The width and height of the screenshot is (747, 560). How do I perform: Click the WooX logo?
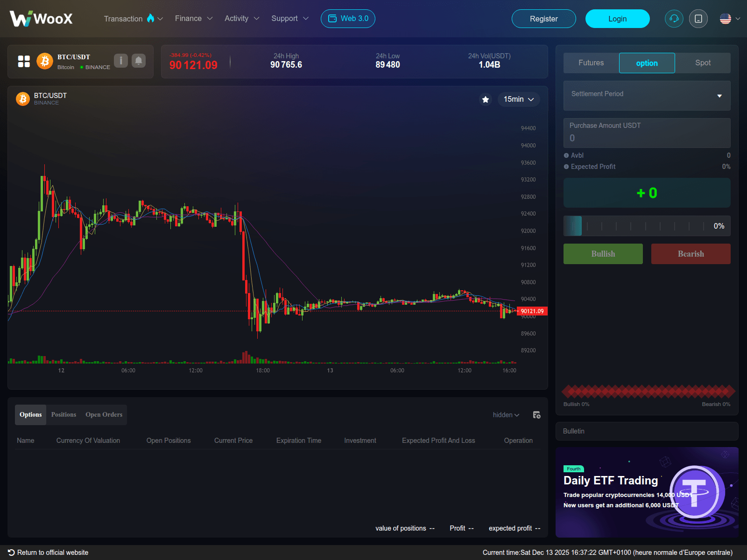pos(41,19)
